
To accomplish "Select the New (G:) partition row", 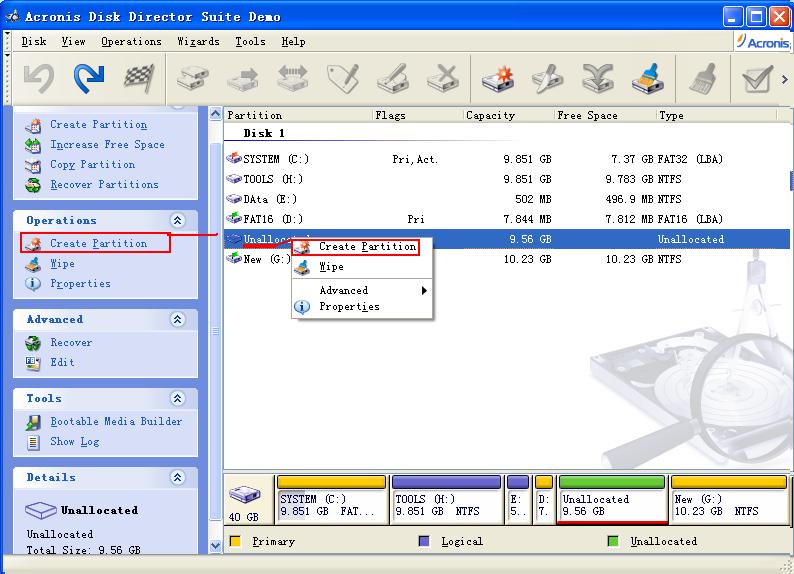I will tap(506, 259).
